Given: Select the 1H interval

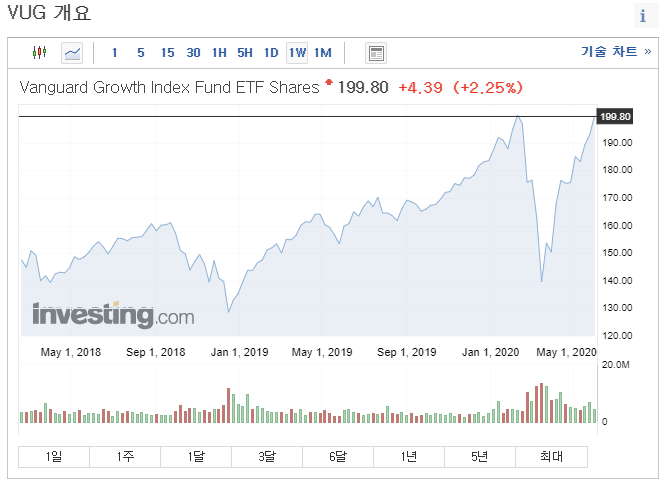Looking at the screenshot, I should (220, 52).
